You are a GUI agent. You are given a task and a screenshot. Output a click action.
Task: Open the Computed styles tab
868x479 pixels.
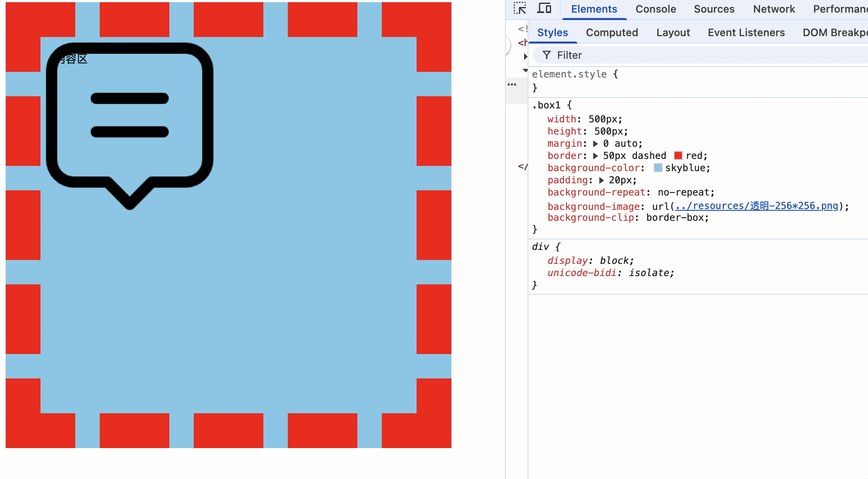click(612, 33)
